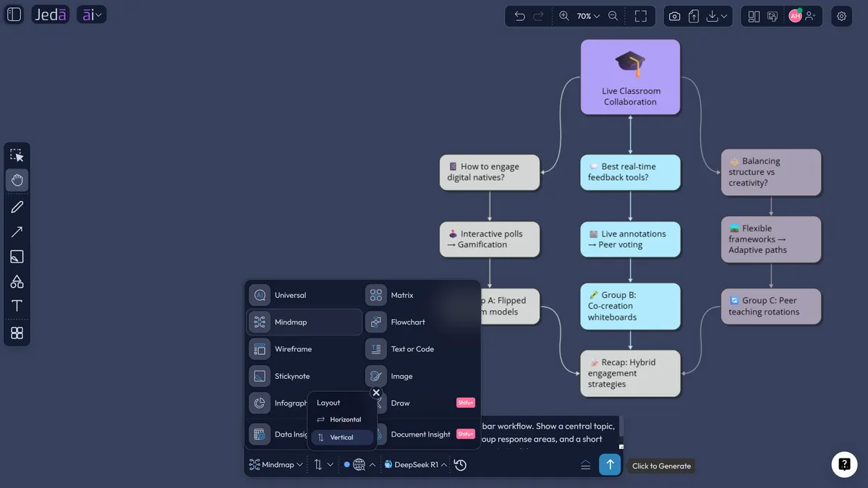868x488 pixels.
Task: Choose Stickynote generation mode
Action: point(304,376)
